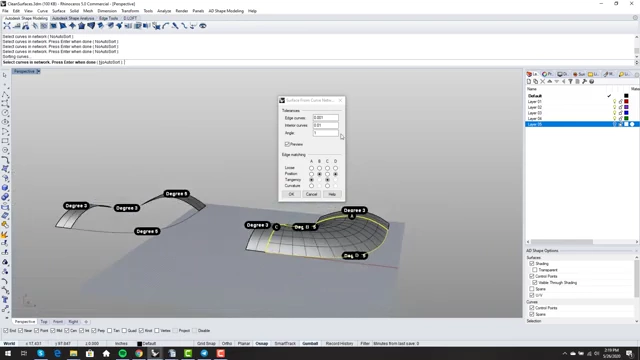Toggle the End osnap checkbox
The height and width of the screenshot is (360, 640).
point(6,331)
